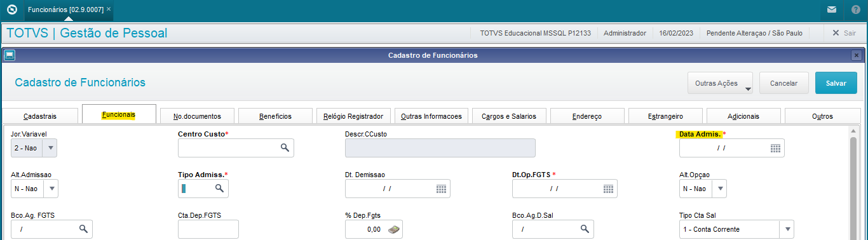868x240 pixels.
Task: Open the help question mark icon
Action: click(856, 10)
